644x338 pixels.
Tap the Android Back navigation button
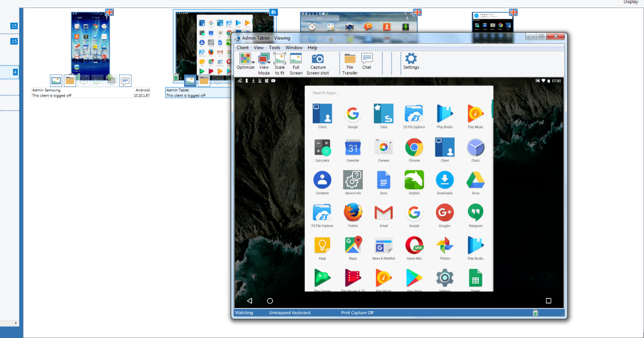pos(249,301)
